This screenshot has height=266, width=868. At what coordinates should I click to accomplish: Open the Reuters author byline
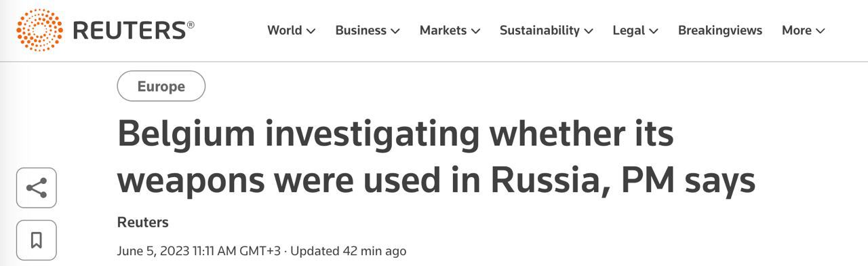pyautogui.click(x=143, y=222)
